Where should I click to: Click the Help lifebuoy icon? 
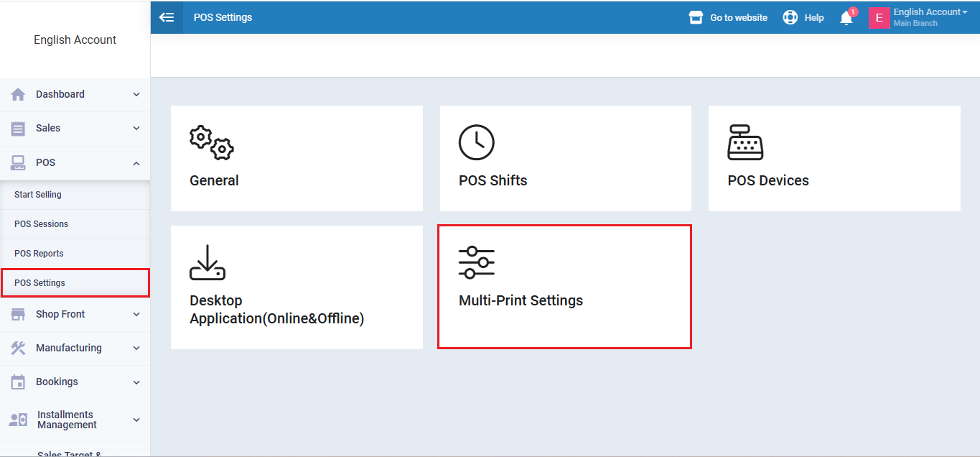point(790,18)
